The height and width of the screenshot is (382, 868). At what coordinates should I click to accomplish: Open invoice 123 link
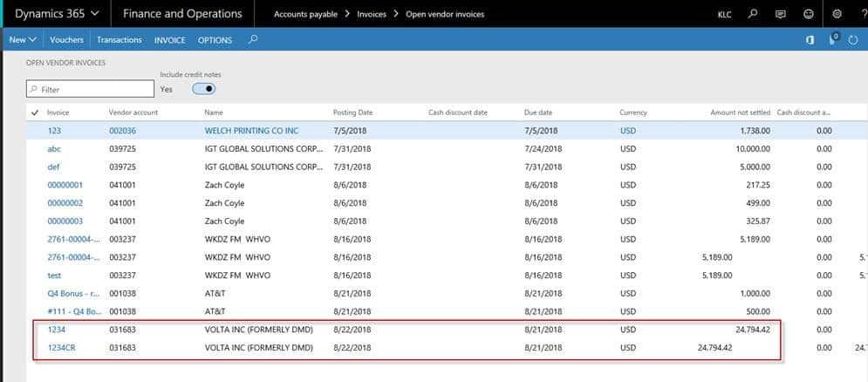point(54,131)
